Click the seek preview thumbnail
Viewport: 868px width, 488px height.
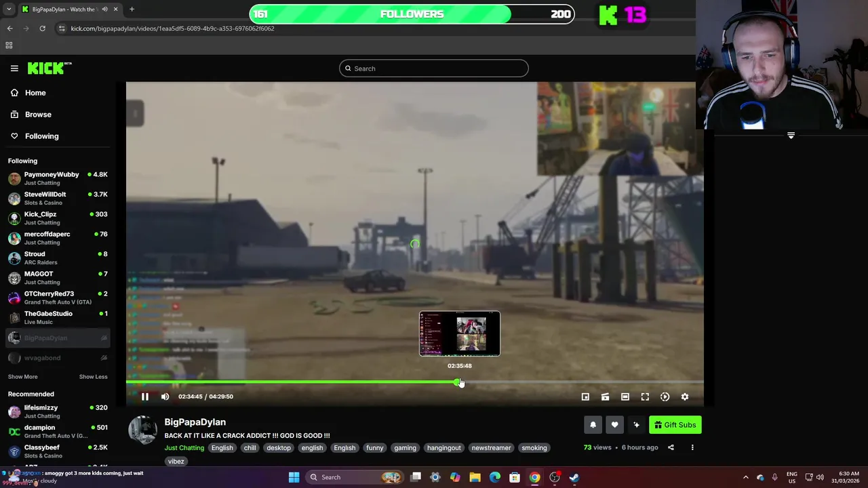pos(460,333)
